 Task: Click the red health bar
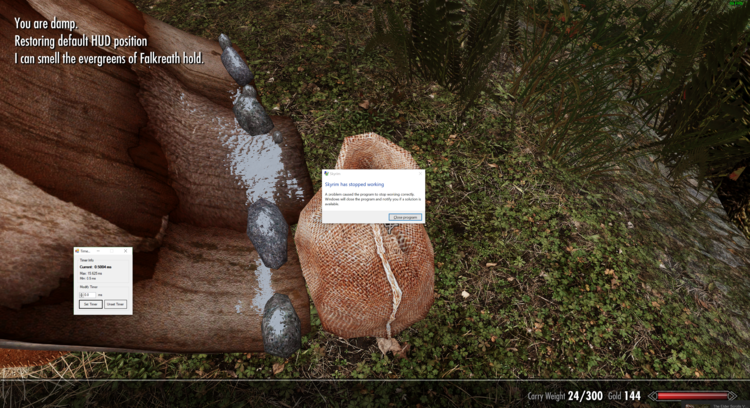tap(693, 396)
